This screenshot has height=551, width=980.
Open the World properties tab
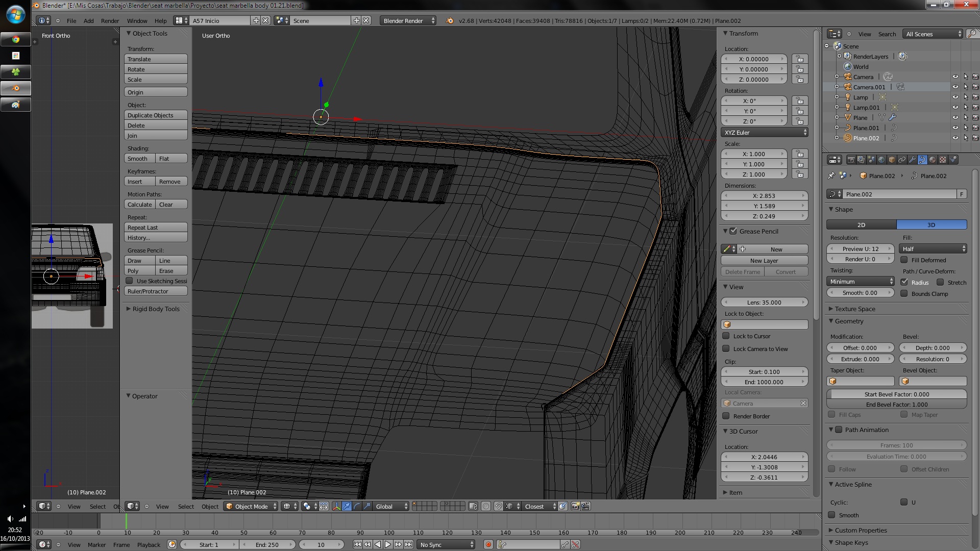tap(881, 160)
